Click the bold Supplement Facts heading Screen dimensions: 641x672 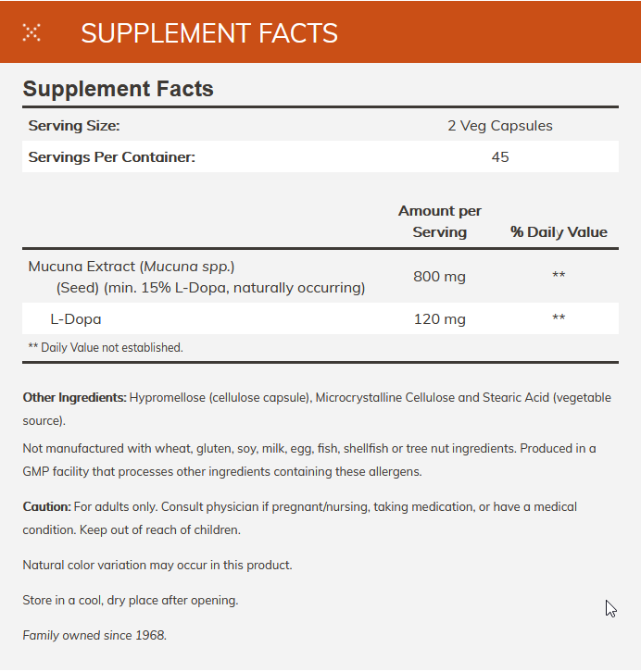[x=118, y=89]
